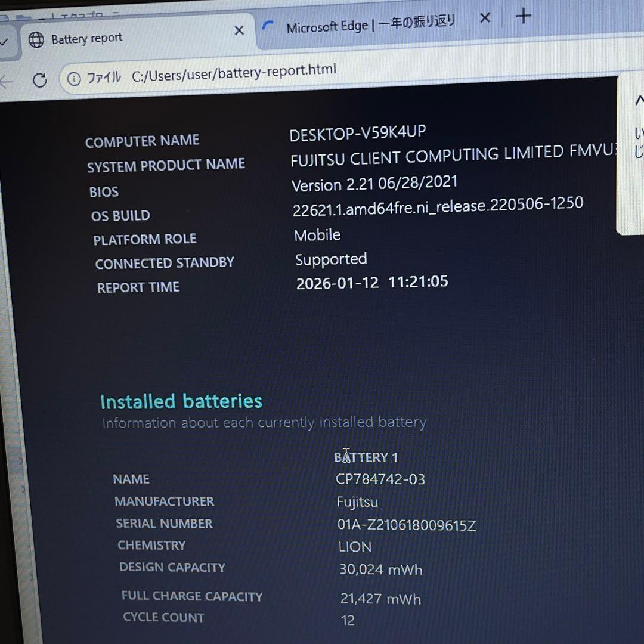Open a new tab with the plus icon
The image size is (644, 644).
coord(523,16)
